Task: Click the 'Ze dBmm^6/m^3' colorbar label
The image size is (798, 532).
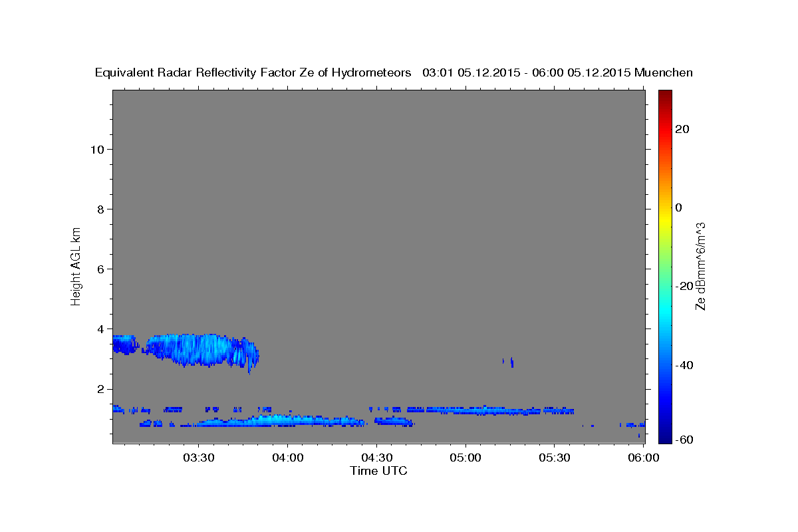Action: [700, 265]
